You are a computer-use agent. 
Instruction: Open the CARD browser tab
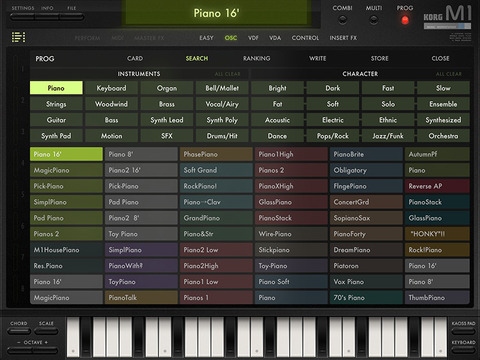pos(135,58)
